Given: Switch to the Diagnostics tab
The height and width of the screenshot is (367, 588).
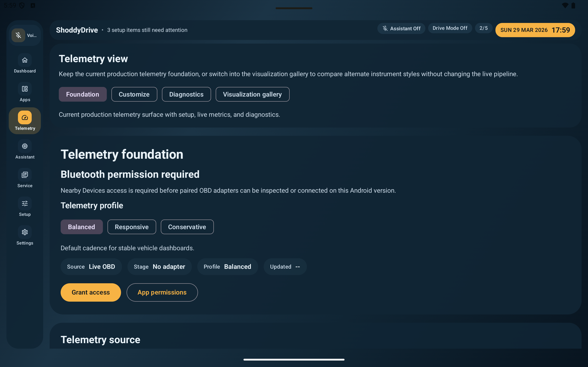Looking at the screenshot, I should pos(186,95).
